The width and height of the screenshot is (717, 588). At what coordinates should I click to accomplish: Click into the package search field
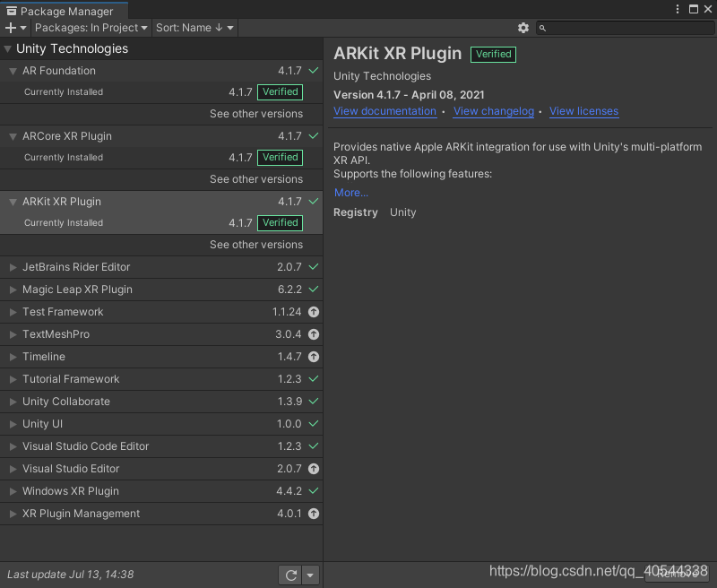click(625, 28)
